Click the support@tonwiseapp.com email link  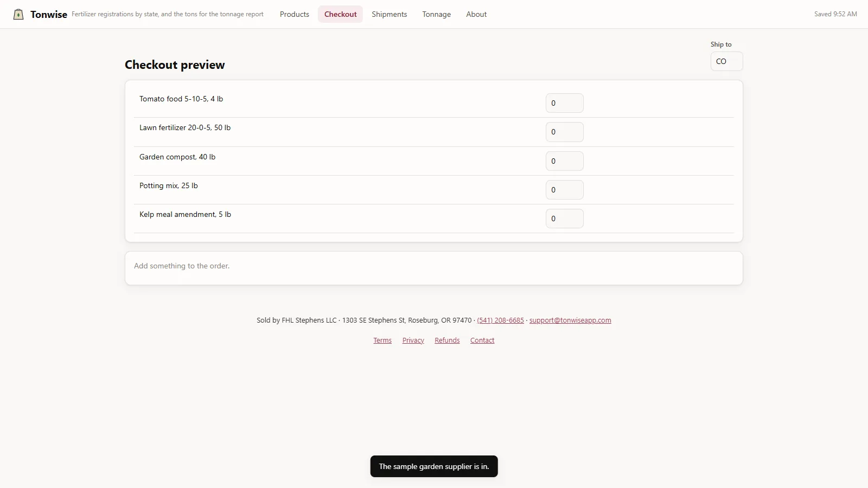(570, 320)
